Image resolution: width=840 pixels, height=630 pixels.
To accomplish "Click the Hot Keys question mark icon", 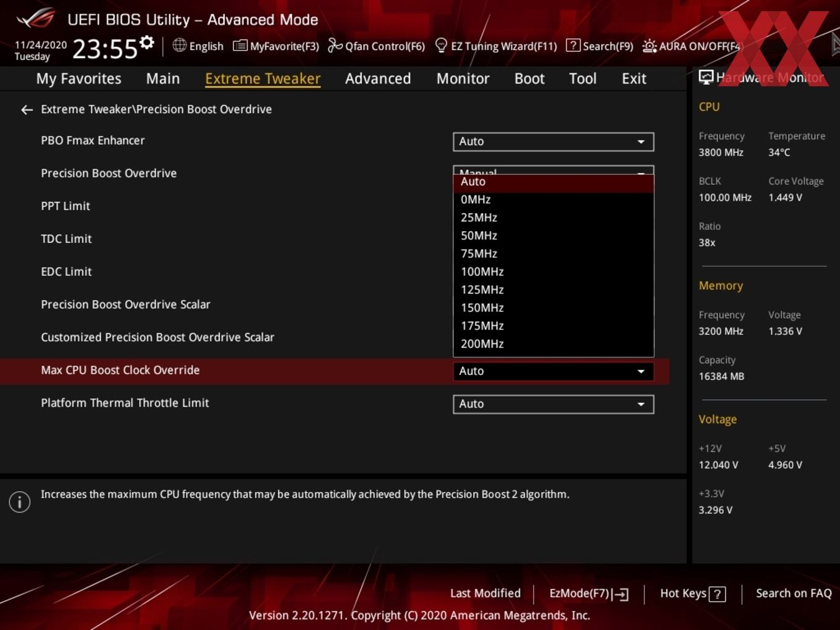I will pyautogui.click(x=717, y=594).
